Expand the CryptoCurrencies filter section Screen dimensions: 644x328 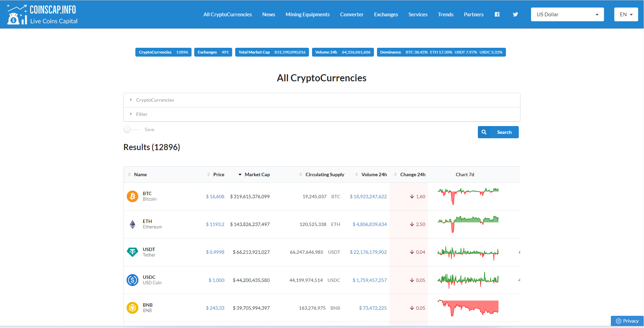point(155,100)
